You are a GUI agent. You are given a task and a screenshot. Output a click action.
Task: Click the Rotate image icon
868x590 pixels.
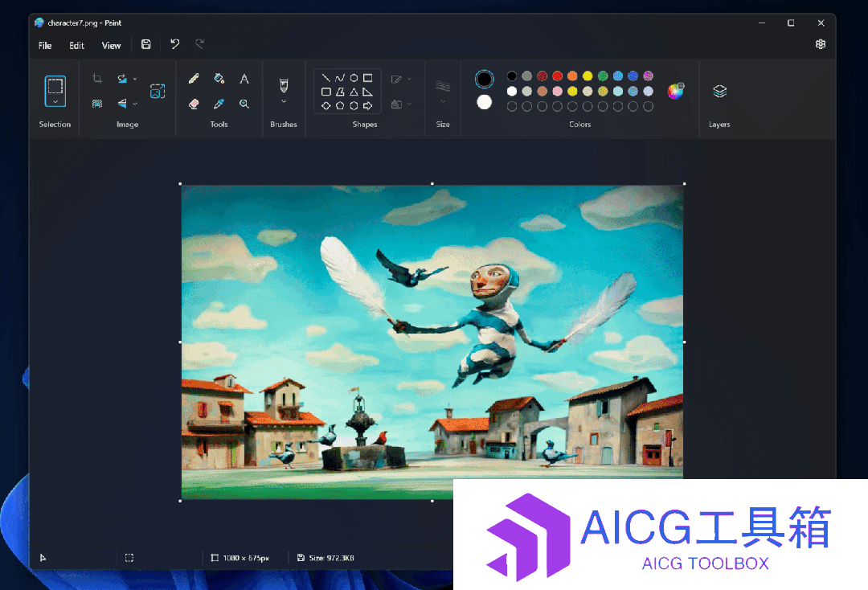122,79
